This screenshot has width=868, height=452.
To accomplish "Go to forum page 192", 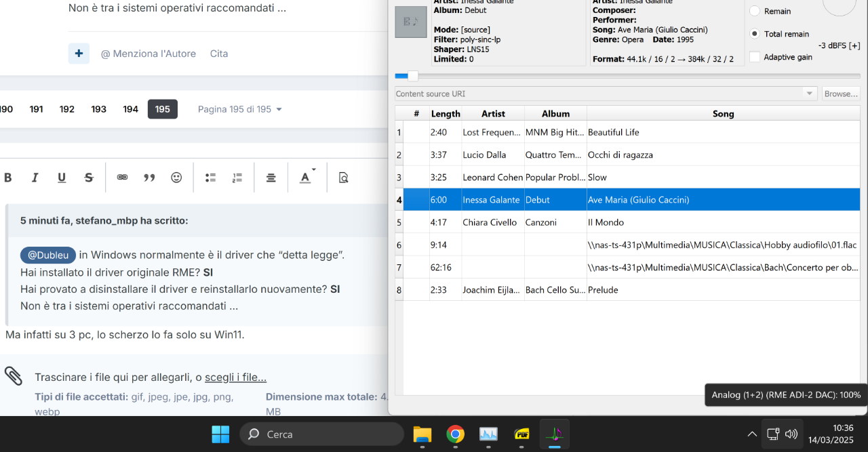I will click(67, 109).
